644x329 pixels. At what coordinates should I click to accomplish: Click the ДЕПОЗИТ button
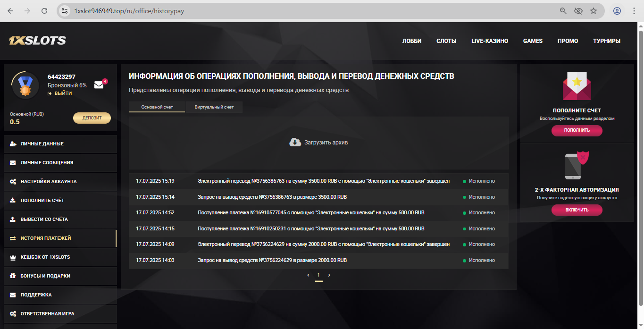tap(92, 118)
